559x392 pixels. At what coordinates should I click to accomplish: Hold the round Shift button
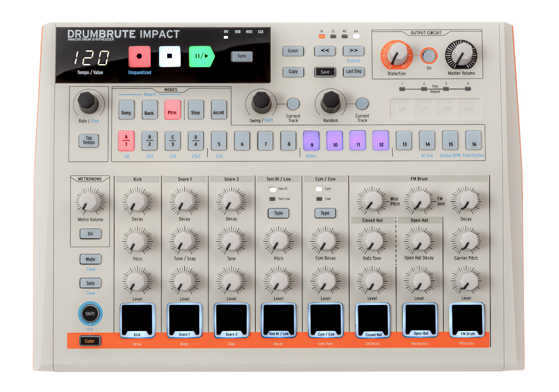point(90,314)
